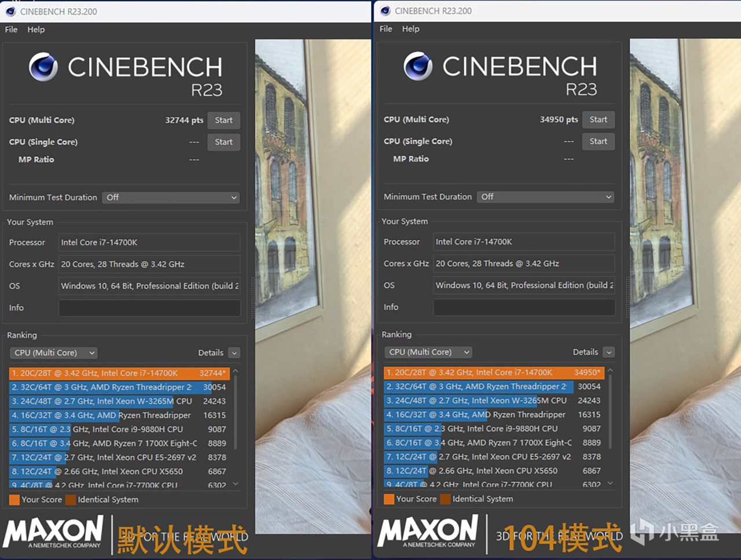Click the orange Your Score swatch in left window
The width and height of the screenshot is (741, 560).
[x=14, y=500]
